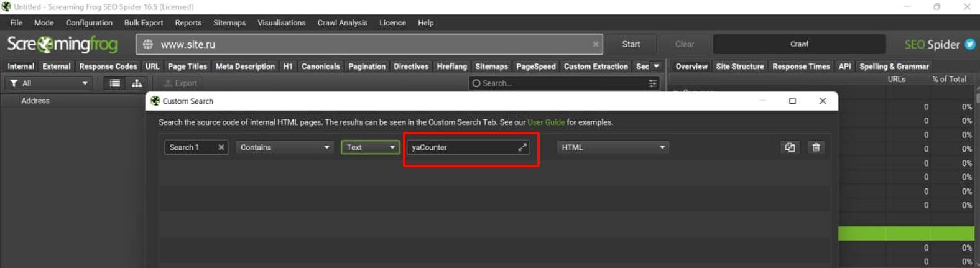Open the Help menu
This screenshot has height=268, width=980.
426,23
